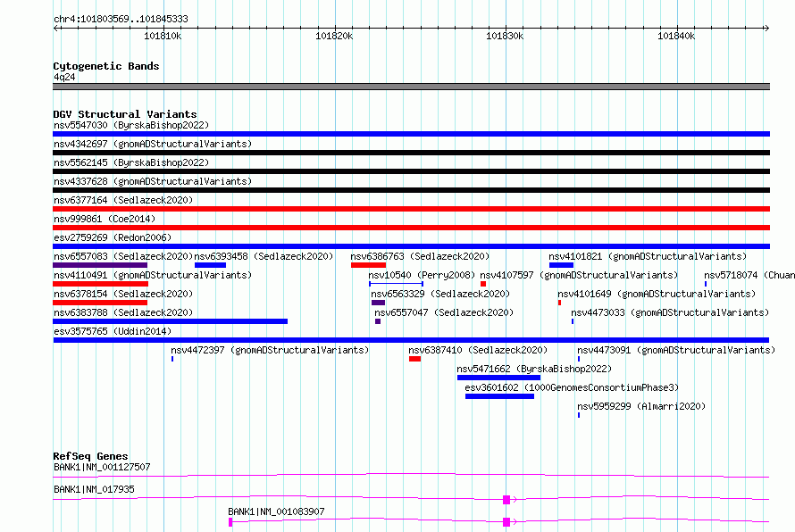Click the nsv6563329 (Sedlazeck2020) label
This screenshot has height=532, width=795.
pos(440,294)
